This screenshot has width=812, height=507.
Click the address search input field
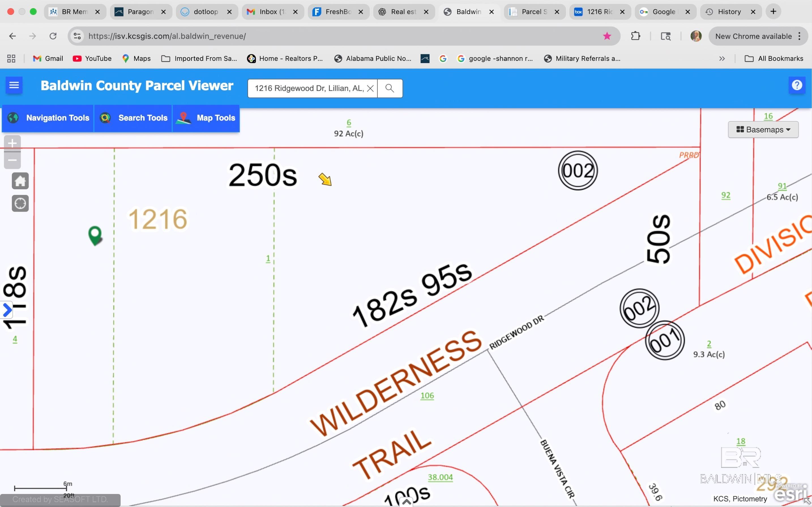tap(309, 88)
